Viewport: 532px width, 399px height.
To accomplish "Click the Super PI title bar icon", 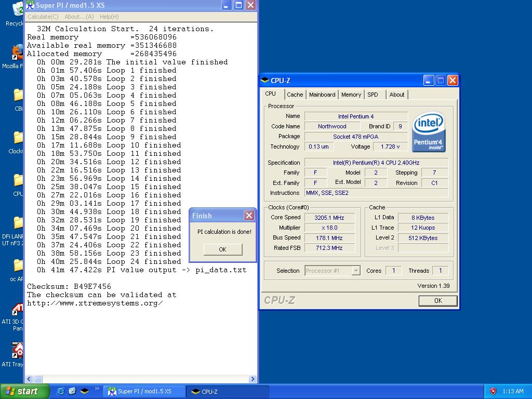I will (x=30, y=5).
